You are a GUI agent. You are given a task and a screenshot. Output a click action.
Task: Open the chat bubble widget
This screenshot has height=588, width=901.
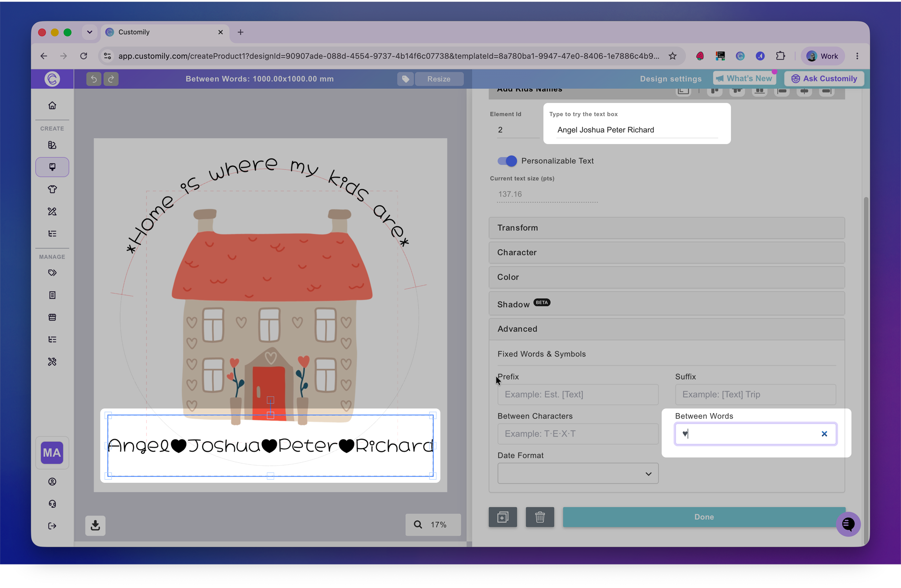coord(848,524)
